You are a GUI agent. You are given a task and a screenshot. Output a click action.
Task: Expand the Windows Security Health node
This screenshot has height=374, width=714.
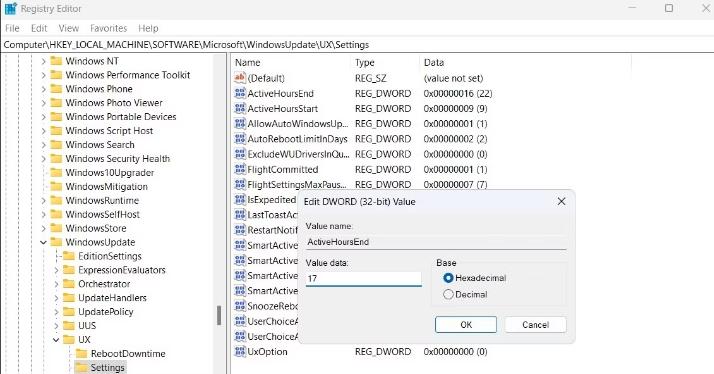click(43, 159)
